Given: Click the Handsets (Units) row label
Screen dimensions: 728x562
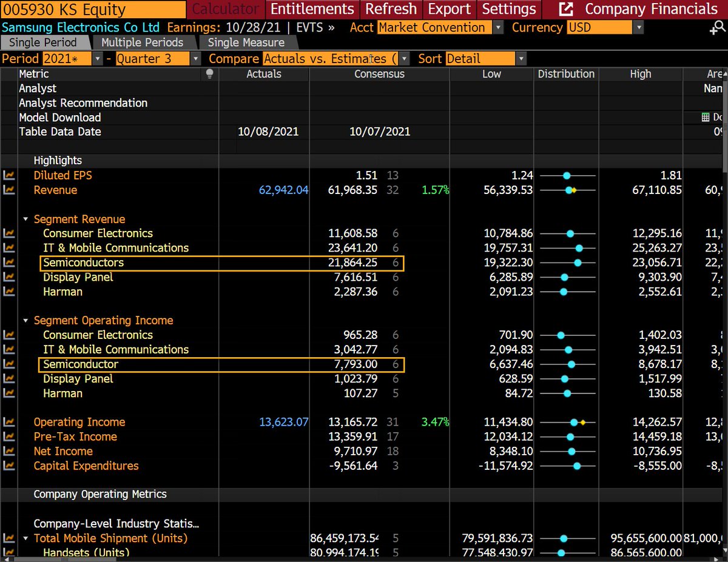Looking at the screenshot, I should (86, 552).
